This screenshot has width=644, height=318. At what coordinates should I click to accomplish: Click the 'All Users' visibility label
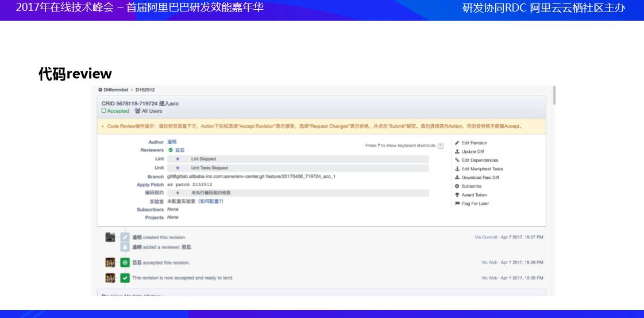(x=152, y=111)
